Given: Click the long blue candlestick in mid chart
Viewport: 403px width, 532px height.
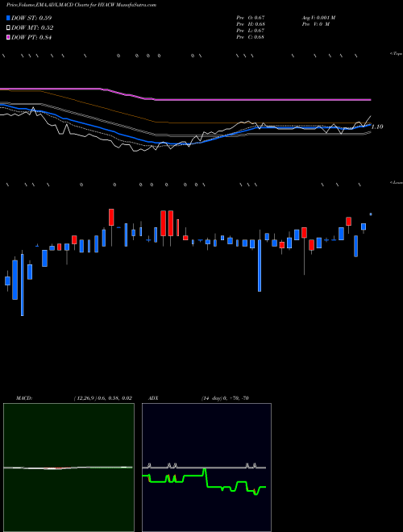Looking at the screenshot, I should [260, 266].
